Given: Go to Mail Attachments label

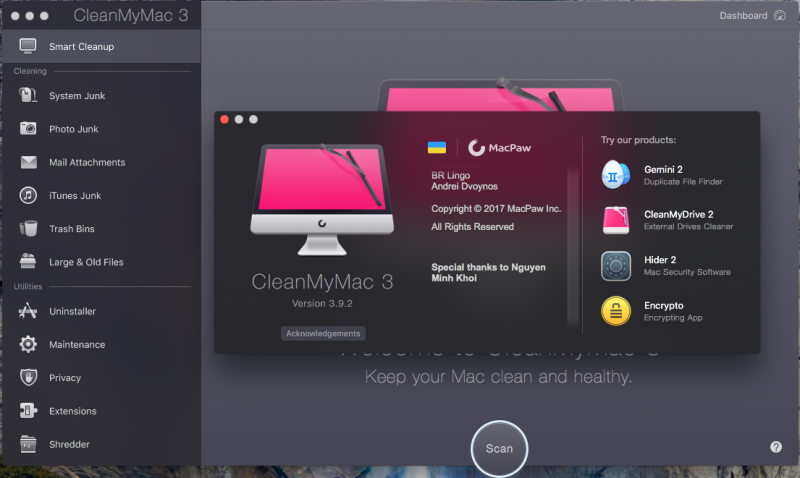Looking at the screenshot, I should [x=87, y=162].
